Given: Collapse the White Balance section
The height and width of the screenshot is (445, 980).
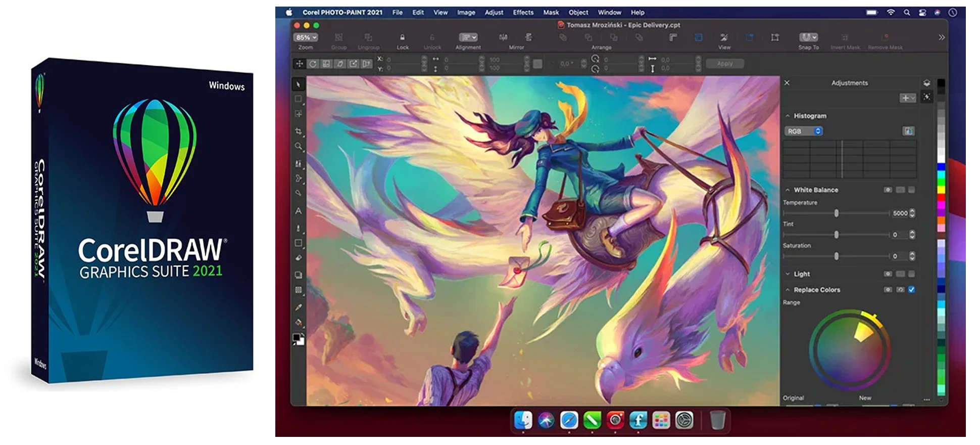Looking at the screenshot, I should click(x=788, y=190).
